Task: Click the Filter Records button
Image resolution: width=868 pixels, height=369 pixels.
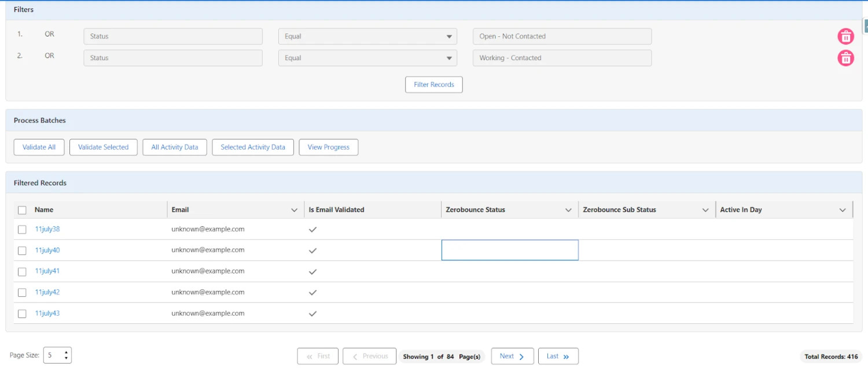Action: tap(433, 84)
